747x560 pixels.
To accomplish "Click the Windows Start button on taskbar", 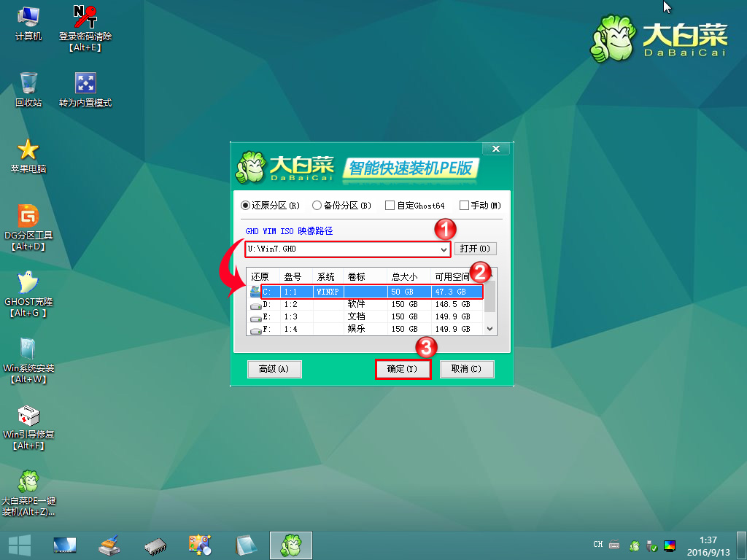I will coord(19,545).
